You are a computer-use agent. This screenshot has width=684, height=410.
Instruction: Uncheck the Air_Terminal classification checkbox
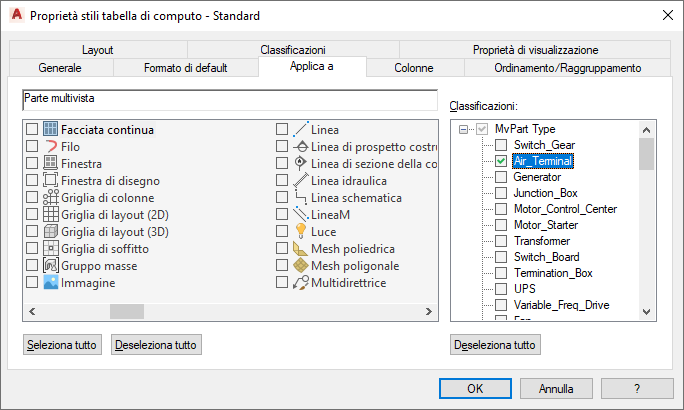pyautogui.click(x=501, y=160)
